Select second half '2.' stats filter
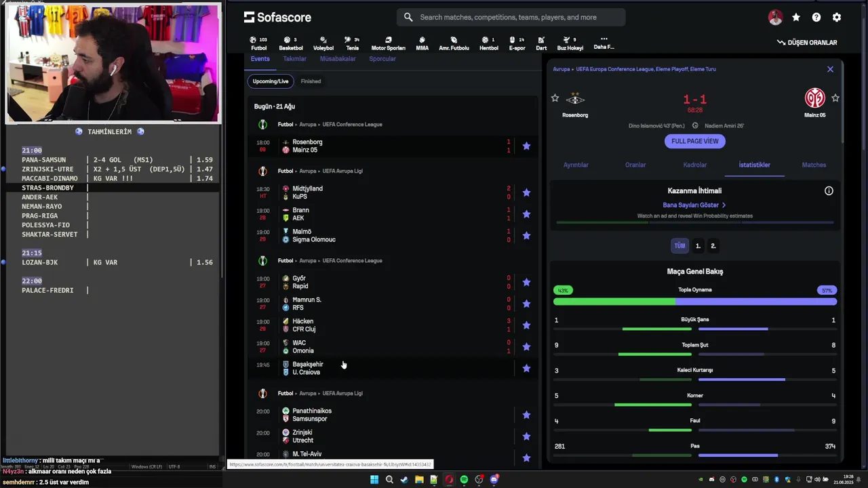 [713, 246]
